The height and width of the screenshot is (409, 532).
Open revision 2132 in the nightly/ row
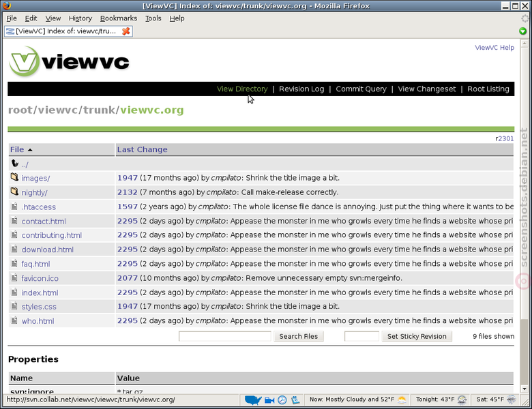click(128, 192)
